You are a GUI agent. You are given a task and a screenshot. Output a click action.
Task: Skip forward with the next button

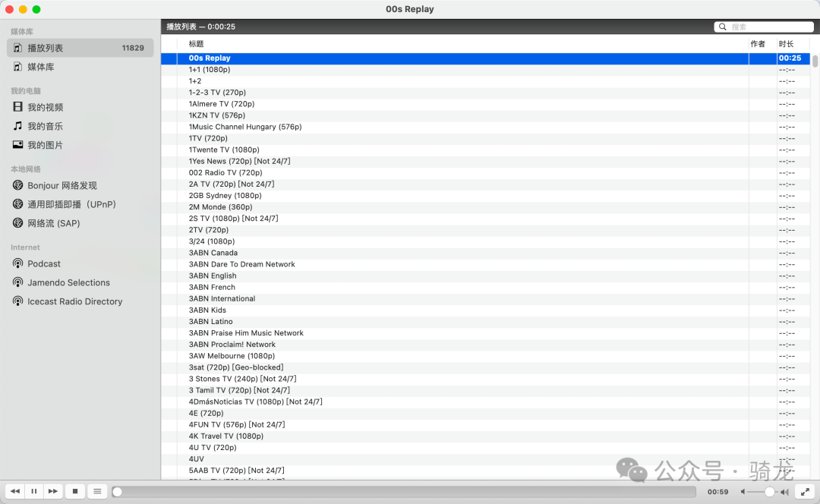pos(53,491)
